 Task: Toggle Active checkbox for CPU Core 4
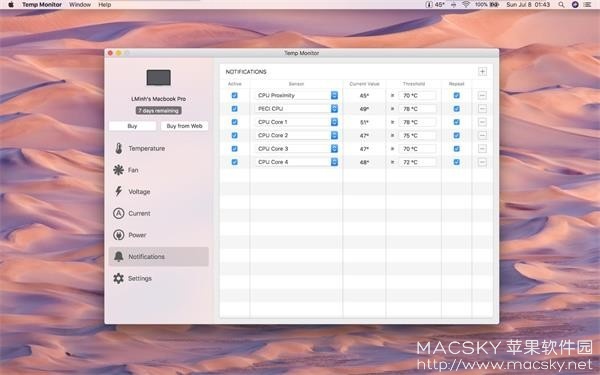point(235,162)
